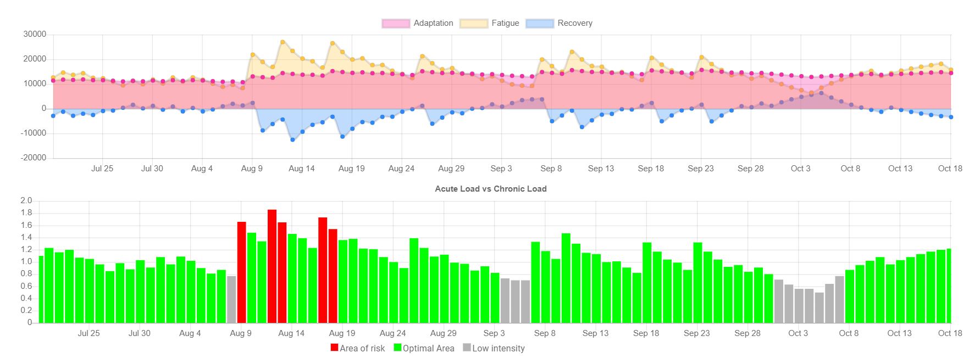Click the blue Recovery legend swatch

pos(539,23)
